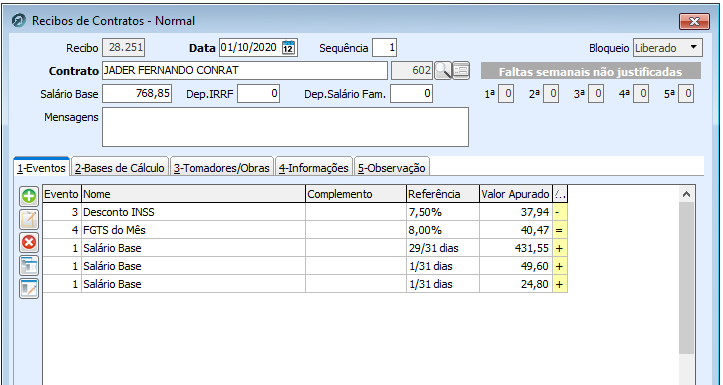Click the 7,50% reference cell
Image resolution: width=723 pixels, height=385 pixels.
[x=443, y=212]
